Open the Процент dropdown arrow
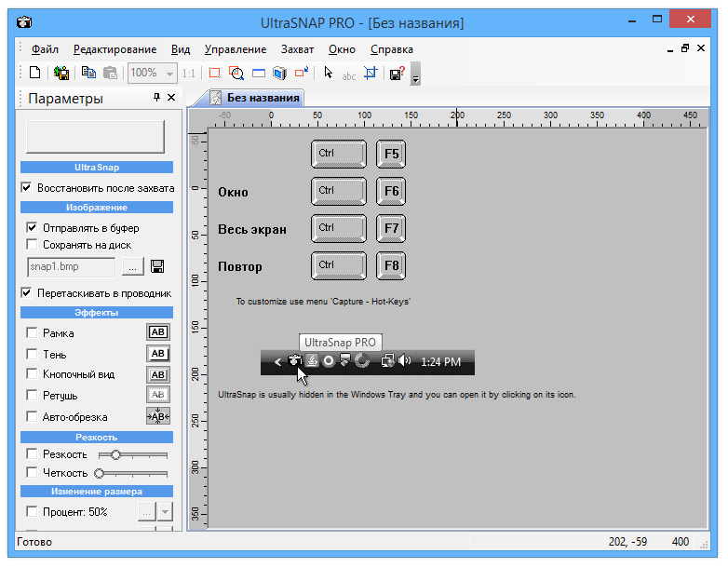The width and height of the screenshot is (728, 581). pyautogui.click(x=165, y=512)
